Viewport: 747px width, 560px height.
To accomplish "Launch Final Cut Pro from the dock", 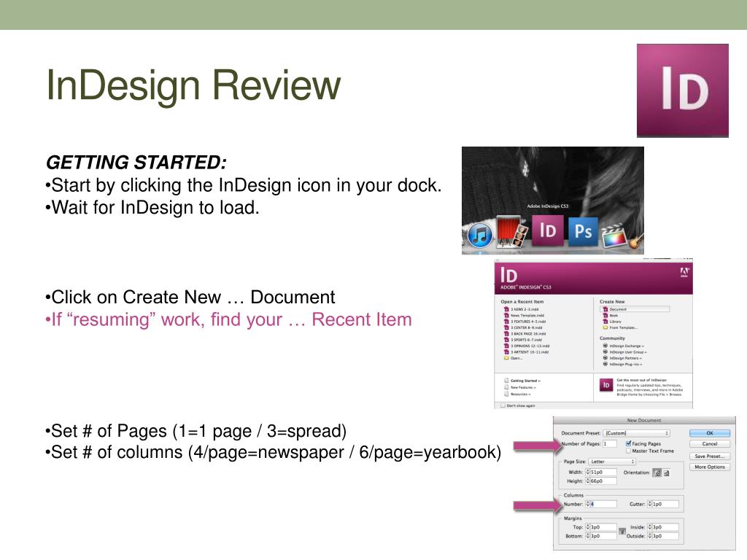I will click(x=614, y=236).
